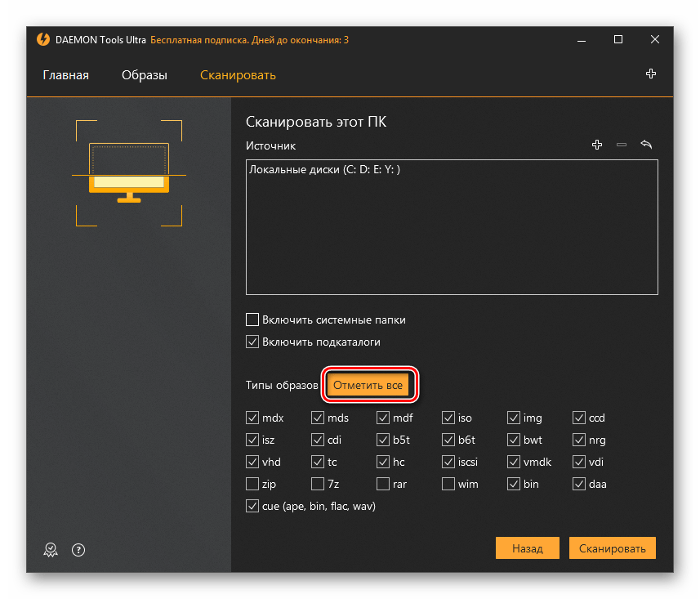Viewport: 700px width, 599px height.
Task: Click the reset source arrow icon
Action: coord(646,145)
